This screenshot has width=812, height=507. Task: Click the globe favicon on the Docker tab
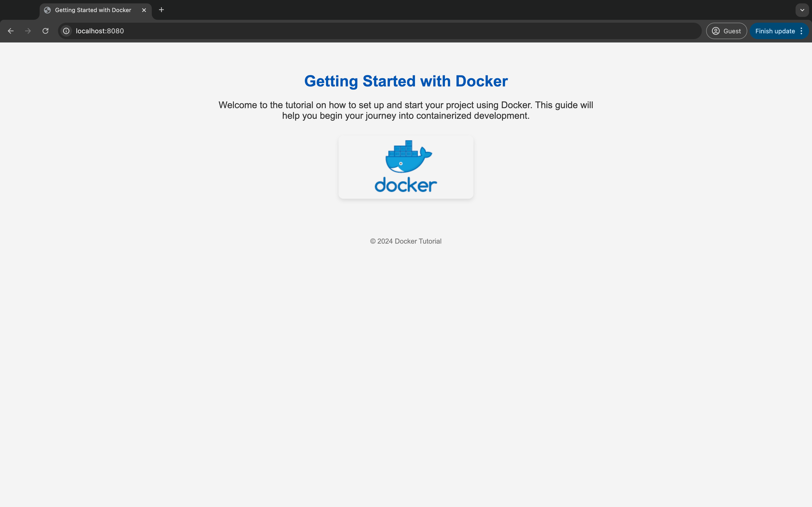(47, 10)
